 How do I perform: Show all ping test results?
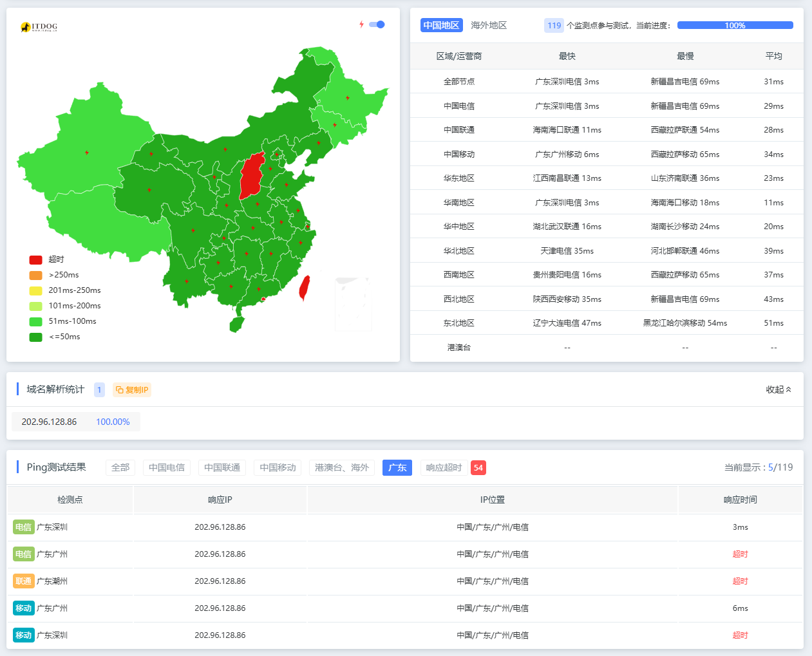point(120,467)
